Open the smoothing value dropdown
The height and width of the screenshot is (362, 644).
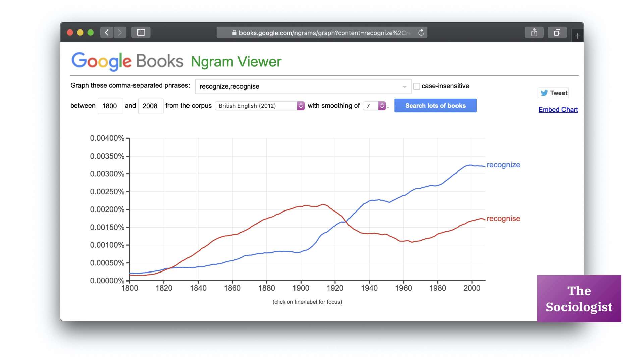(x=374, y=106)
